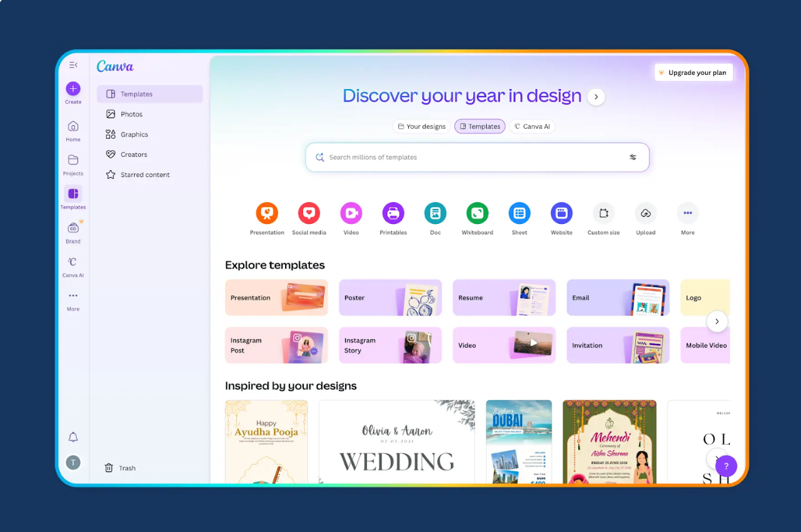Image resolution: width=801 pixels, height=532 pixels.
Task: Select Custom size icon
Action: click(x=604, y=213)
